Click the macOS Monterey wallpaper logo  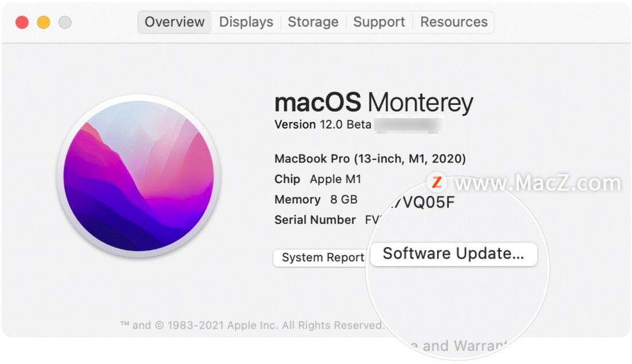point(139,177)
